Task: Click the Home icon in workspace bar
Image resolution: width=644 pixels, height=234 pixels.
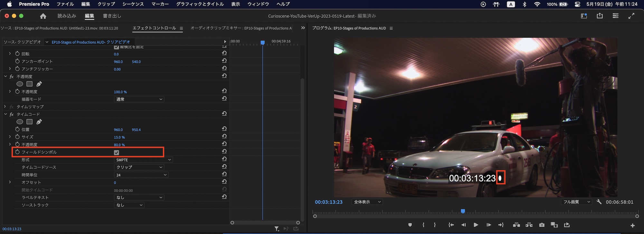Action: 43,16
